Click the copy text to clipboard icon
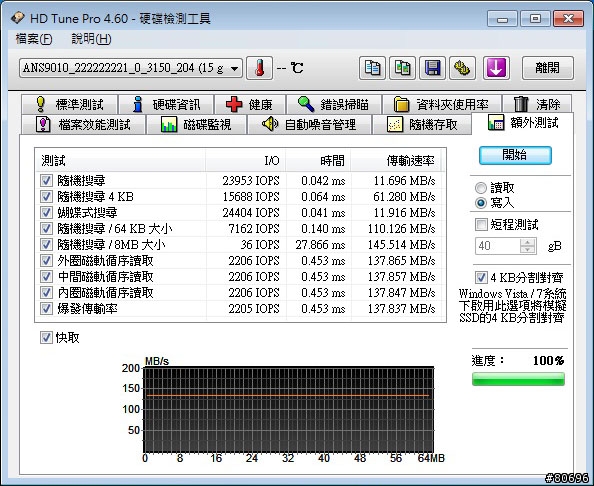Viewport: 594px width, 486px height. [x=372, y=68]
